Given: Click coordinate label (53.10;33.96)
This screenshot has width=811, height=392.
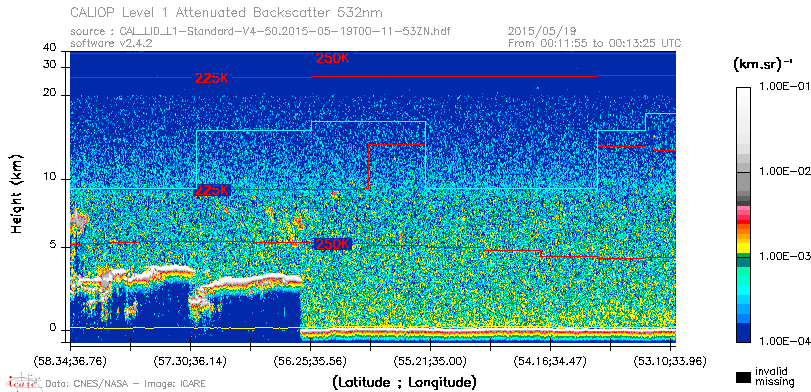Looking at the screenshot, I should [670, 360].
